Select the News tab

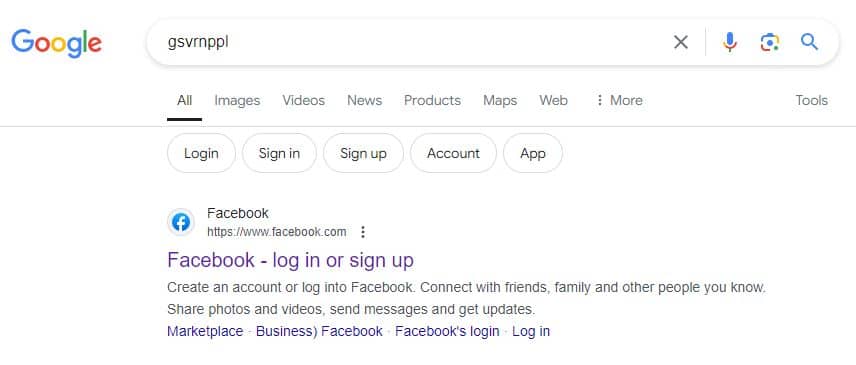365,100
